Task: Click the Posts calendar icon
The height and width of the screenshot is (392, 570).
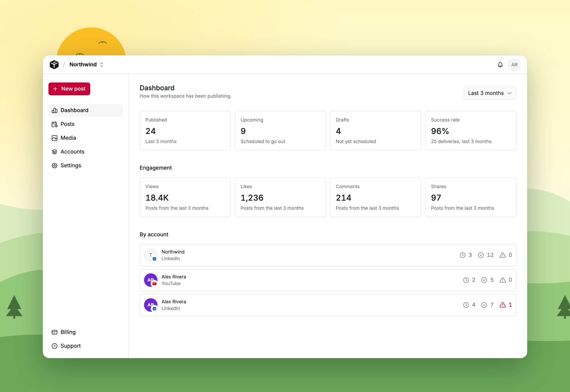Action: (54, 124)
